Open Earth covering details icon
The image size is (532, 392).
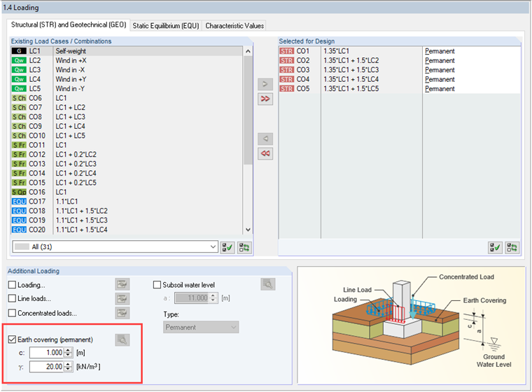pos(122,339)
